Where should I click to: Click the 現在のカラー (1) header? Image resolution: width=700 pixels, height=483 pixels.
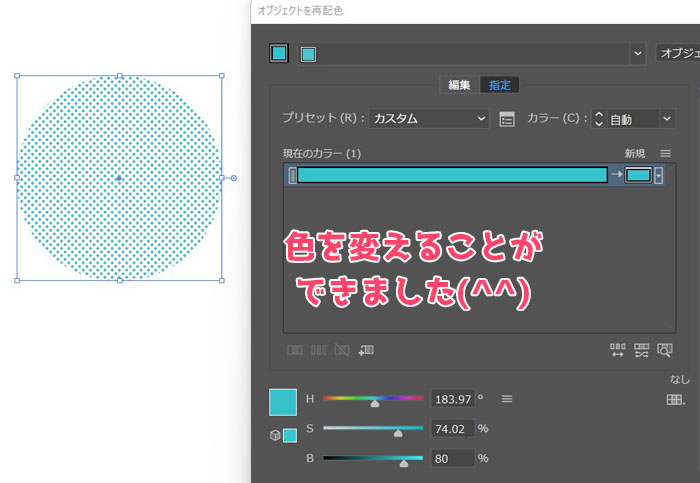tap(322, 154)
